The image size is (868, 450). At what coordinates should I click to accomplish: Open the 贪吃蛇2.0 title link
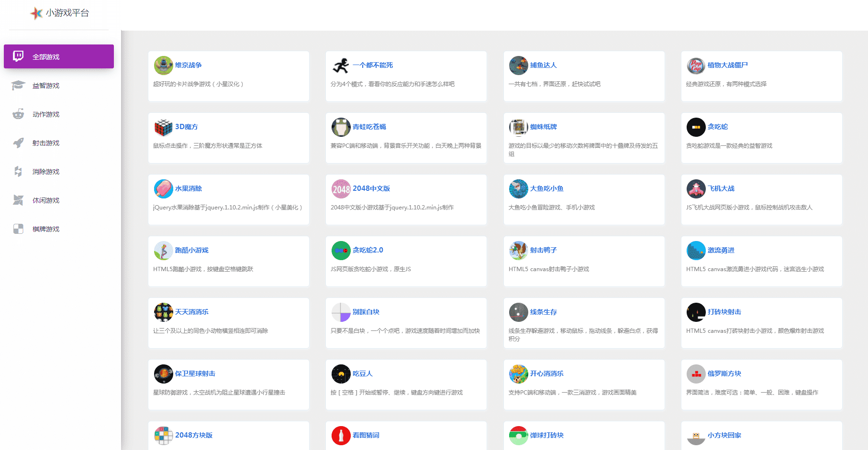(368, 250)
